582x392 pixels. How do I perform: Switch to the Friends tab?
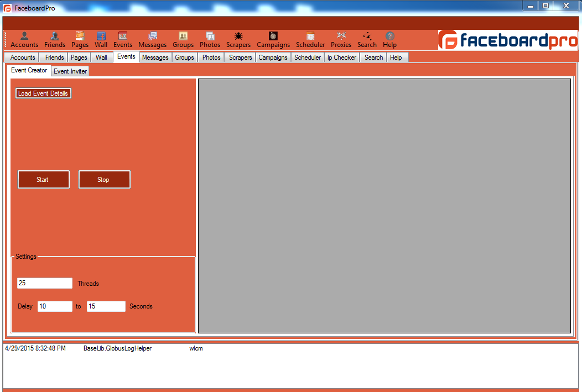point(54,58)
